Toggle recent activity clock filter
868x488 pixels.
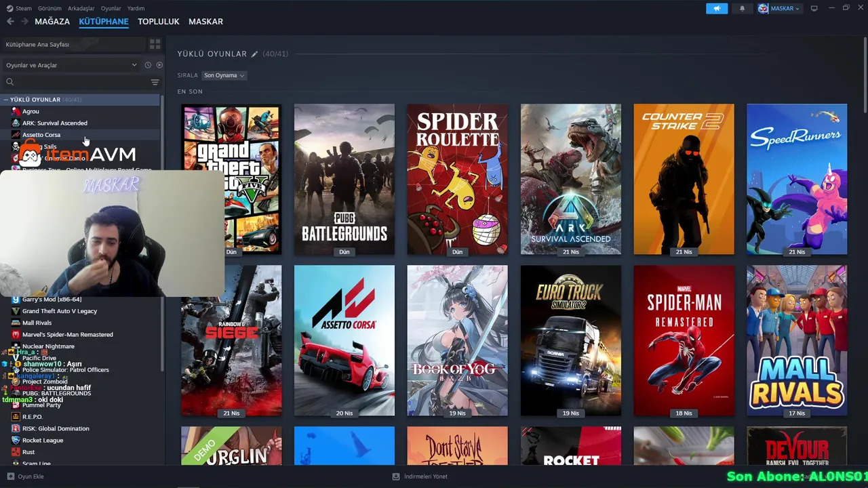(x=147, y=65)
